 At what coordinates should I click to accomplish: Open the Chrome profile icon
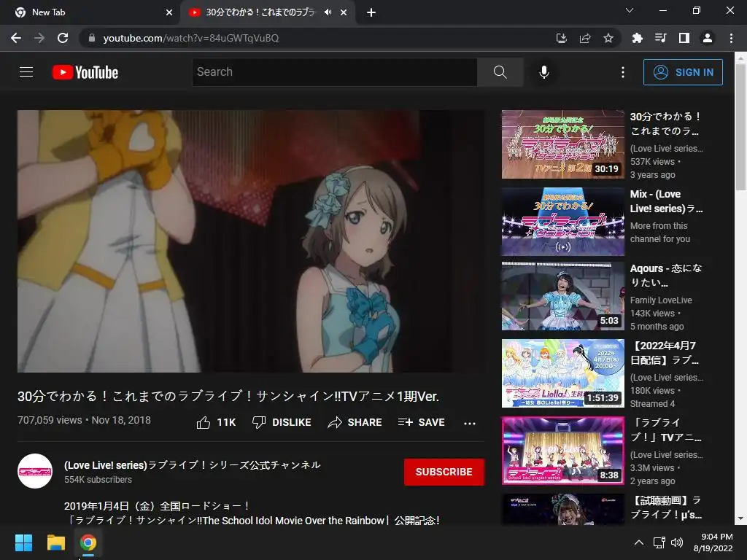708,38
